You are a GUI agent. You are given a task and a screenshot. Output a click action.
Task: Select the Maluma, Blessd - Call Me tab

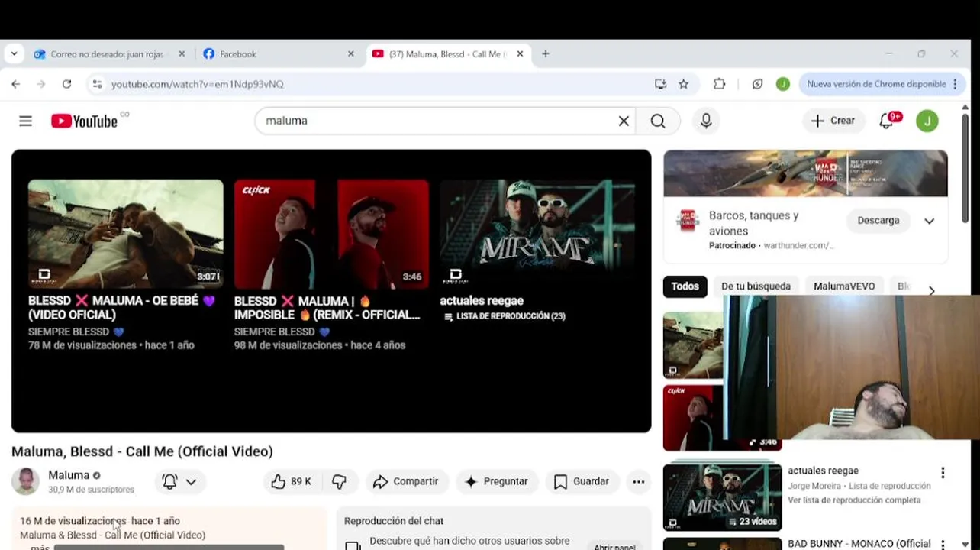446,54
